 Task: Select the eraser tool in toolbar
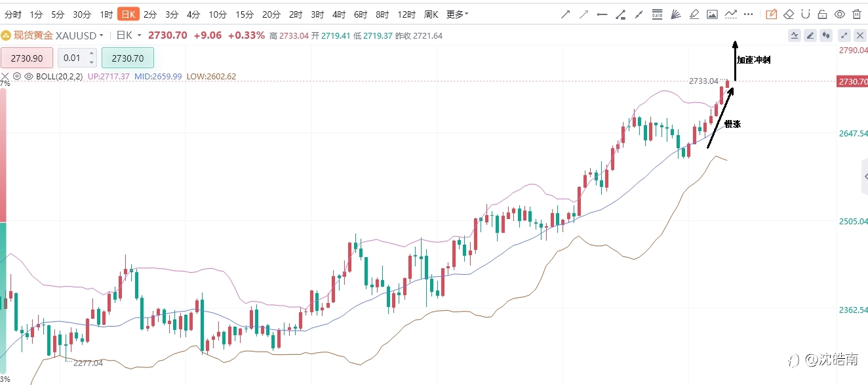[x=789, y=14]
